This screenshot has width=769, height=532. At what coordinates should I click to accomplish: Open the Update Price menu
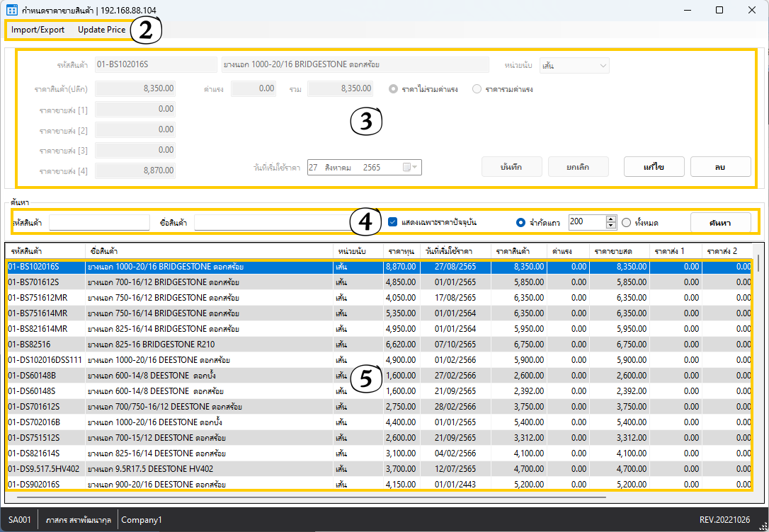tap(101, 30)
